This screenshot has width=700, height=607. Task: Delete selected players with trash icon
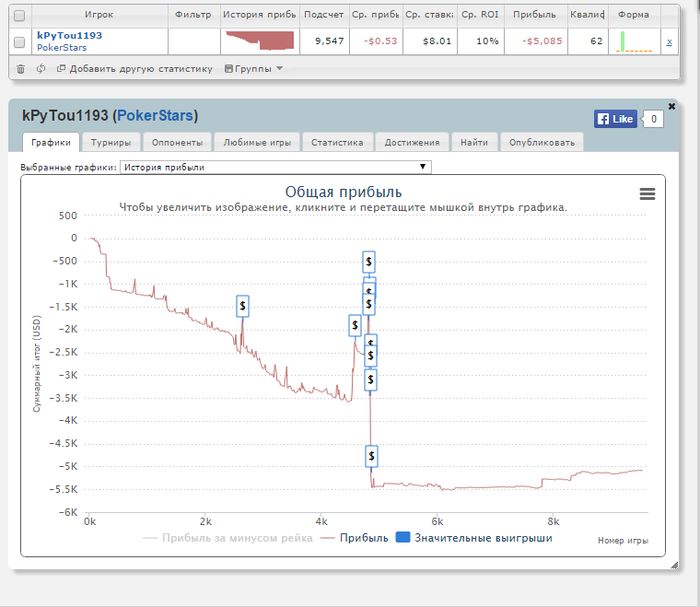(21, 69)
